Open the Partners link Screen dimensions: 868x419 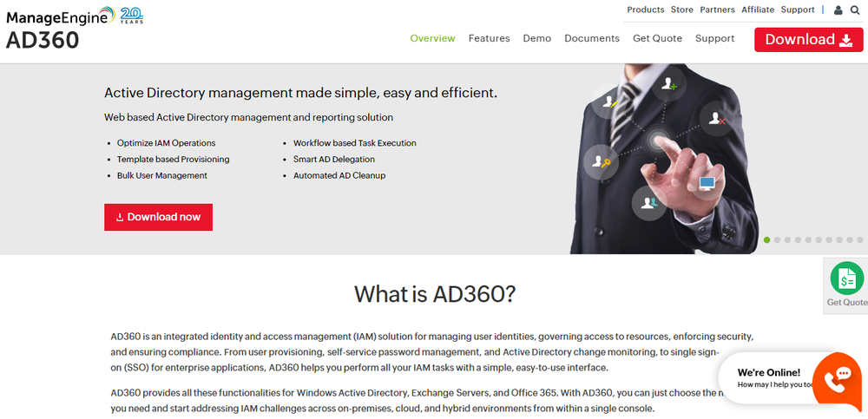click(718, 10)
